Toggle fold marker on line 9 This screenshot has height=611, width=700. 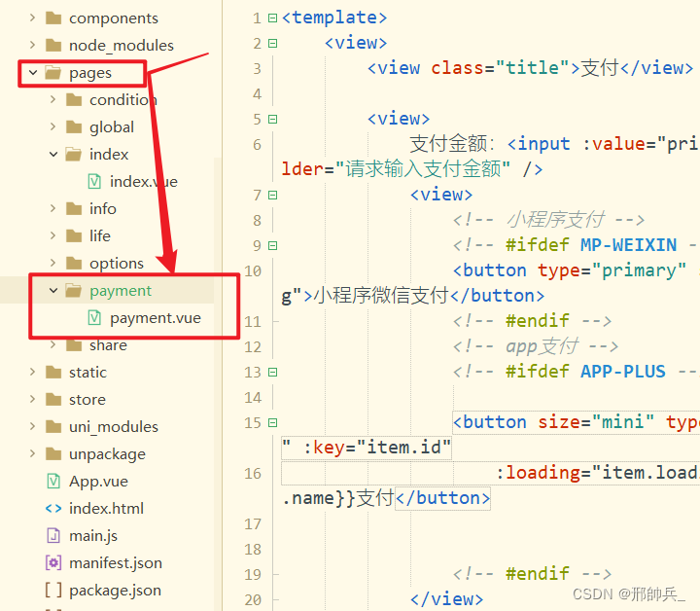point(272,245)
